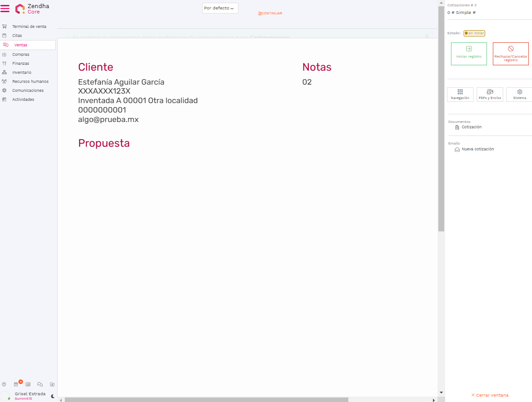Click the help question mark icon
Screen dimensions: 532x402
pos(4,384)
